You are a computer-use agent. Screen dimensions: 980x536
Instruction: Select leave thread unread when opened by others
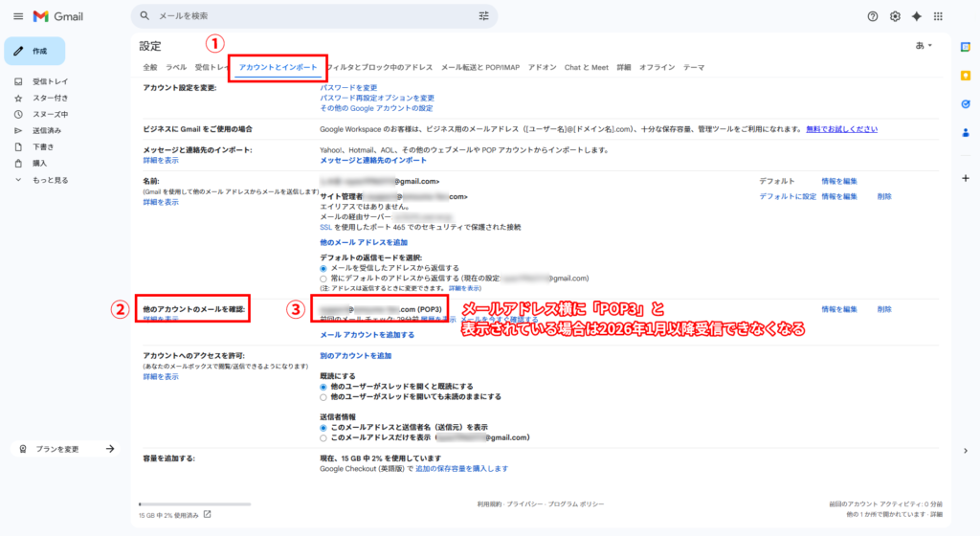coord(323,396)
